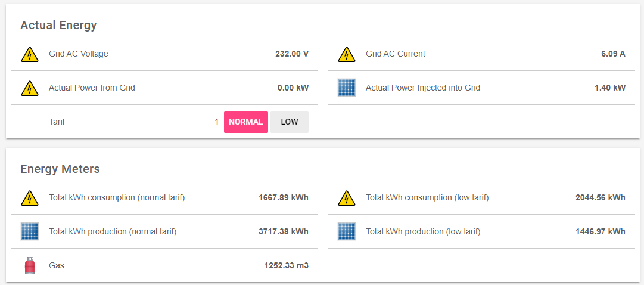644x285 pixels.
Task: Switch tarif to LOW
Action: tap(290, 122)
